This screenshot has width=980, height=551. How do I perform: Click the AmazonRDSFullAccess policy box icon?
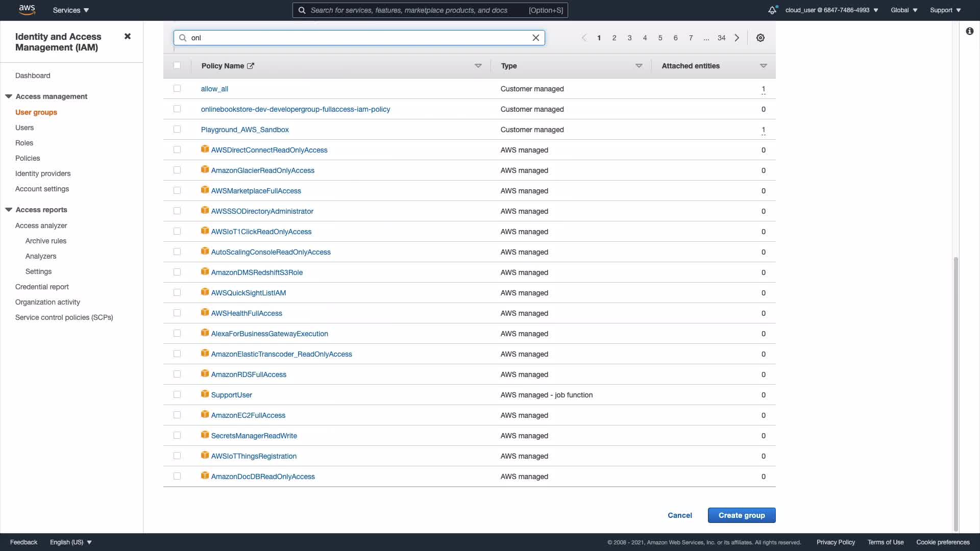(x=205, y=374)
